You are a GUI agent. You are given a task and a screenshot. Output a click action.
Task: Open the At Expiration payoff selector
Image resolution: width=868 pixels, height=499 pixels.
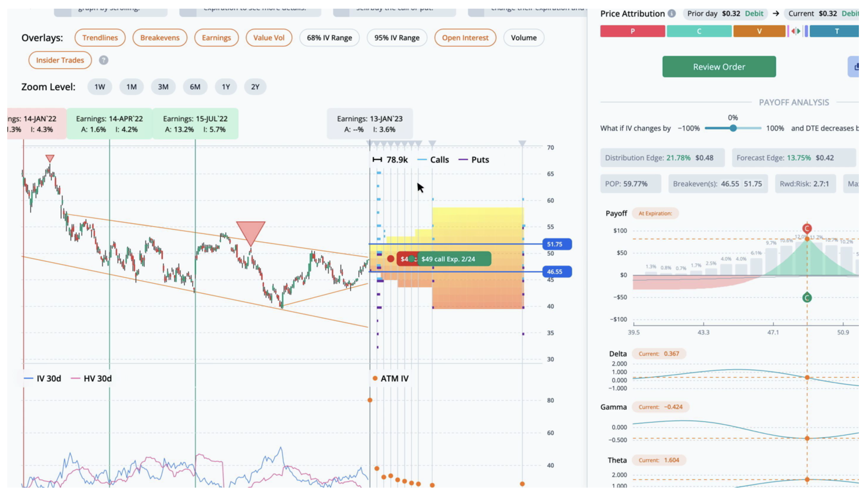(655, 213)
